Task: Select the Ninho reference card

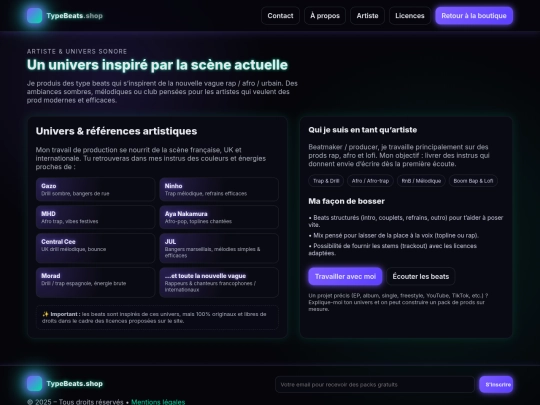Action: pos(219,189)
